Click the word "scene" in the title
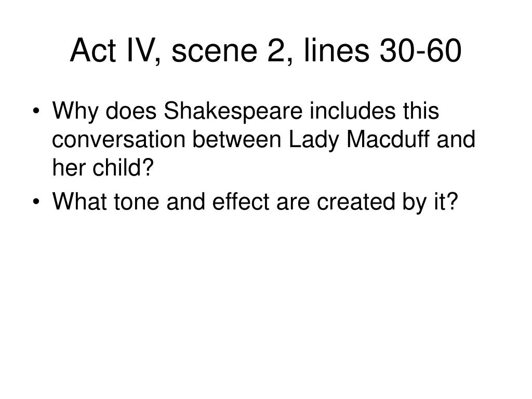Viewport: 532px width, 399px height. click(x=214, y=51)
